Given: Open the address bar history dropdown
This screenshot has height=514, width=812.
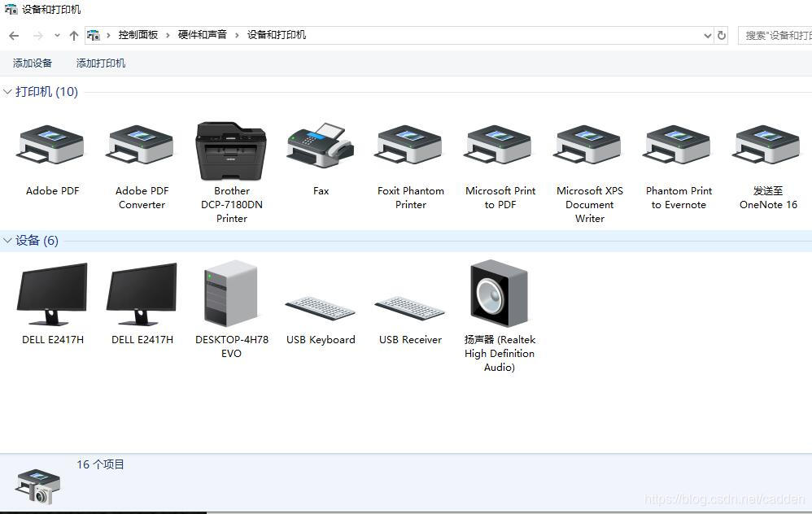Looking at the screenshot, I should point(707,35).
